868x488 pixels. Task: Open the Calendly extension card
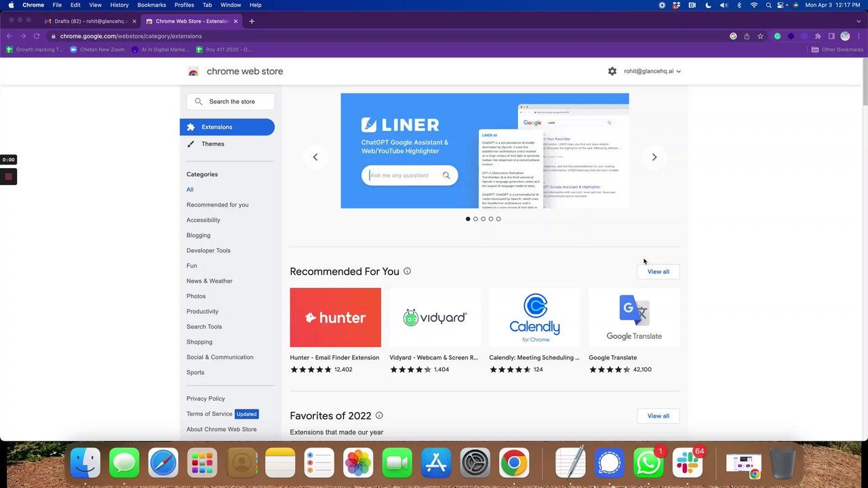point(534,331)
